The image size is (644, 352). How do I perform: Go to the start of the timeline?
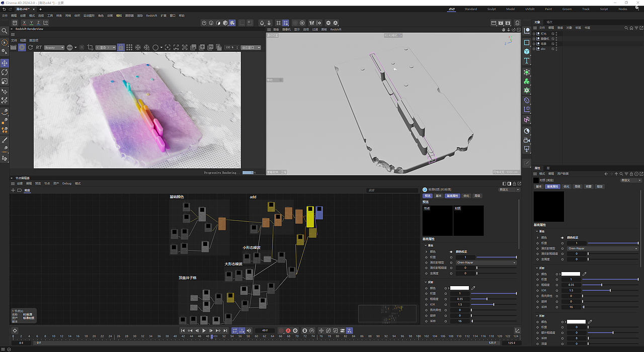click(183, 330)
